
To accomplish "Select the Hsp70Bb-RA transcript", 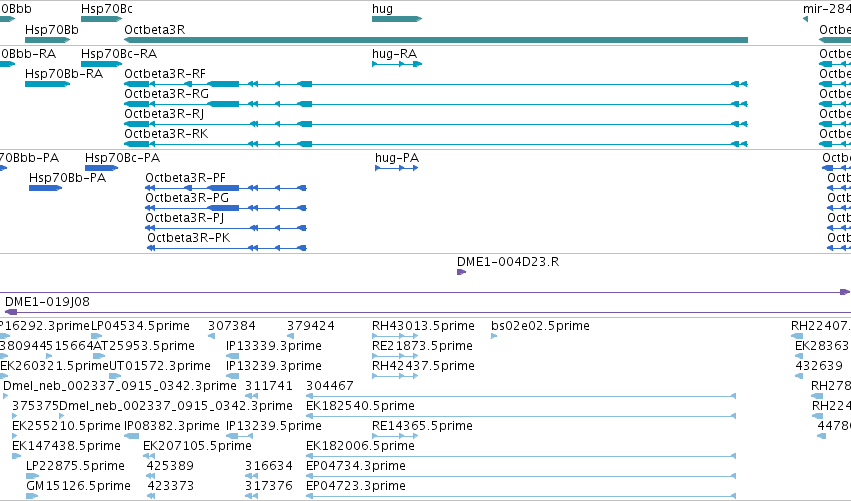I will 47,84.
